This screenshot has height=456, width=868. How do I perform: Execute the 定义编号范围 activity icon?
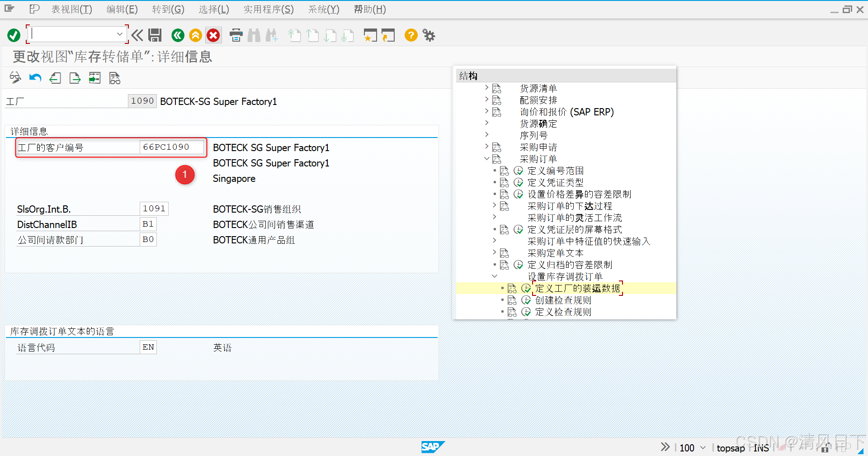(519, 171)
